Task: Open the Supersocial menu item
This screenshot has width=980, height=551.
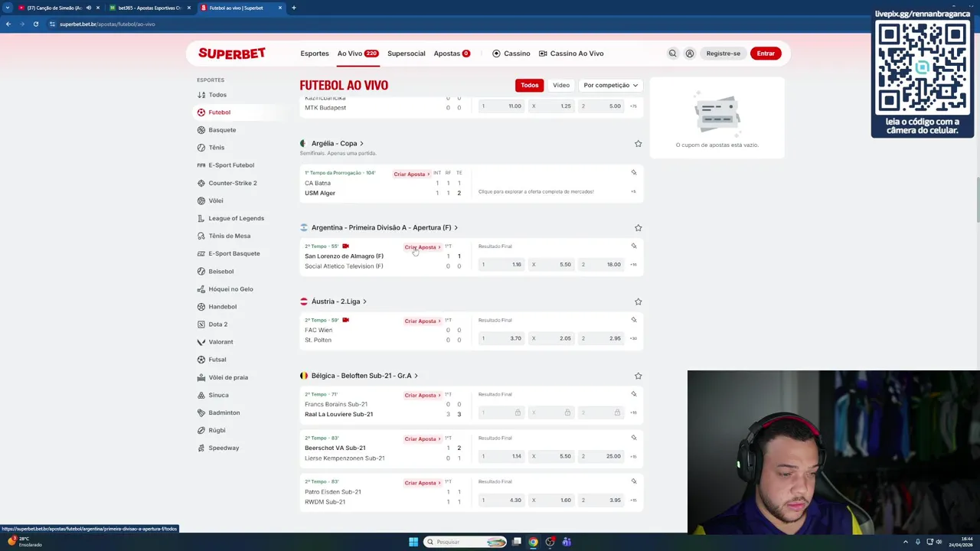Action: tap(407, 54)
